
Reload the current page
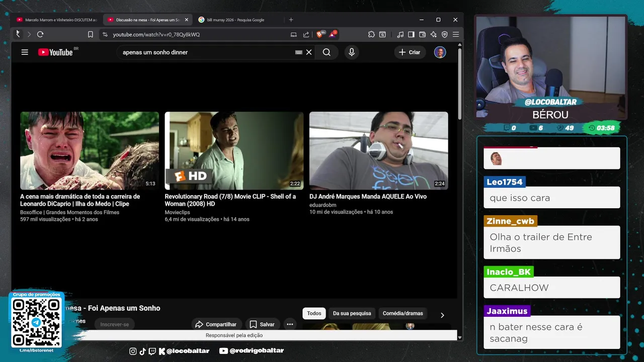tap(40, 34)
